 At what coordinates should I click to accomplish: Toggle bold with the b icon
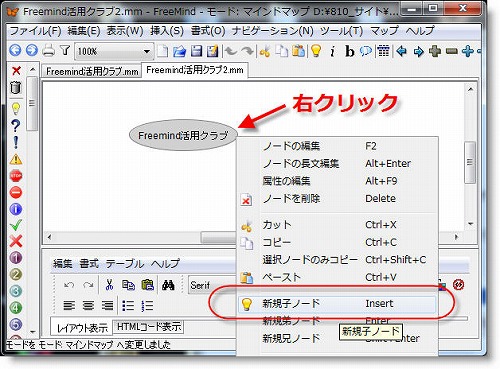(x=349, y=52)
